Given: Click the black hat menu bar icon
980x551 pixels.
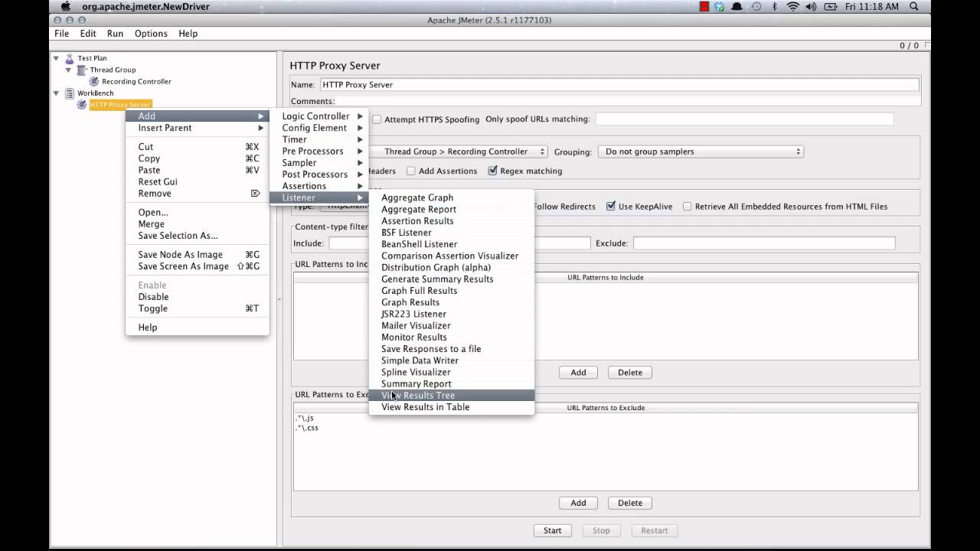Looking at the screenshot, I should point(737,7).
